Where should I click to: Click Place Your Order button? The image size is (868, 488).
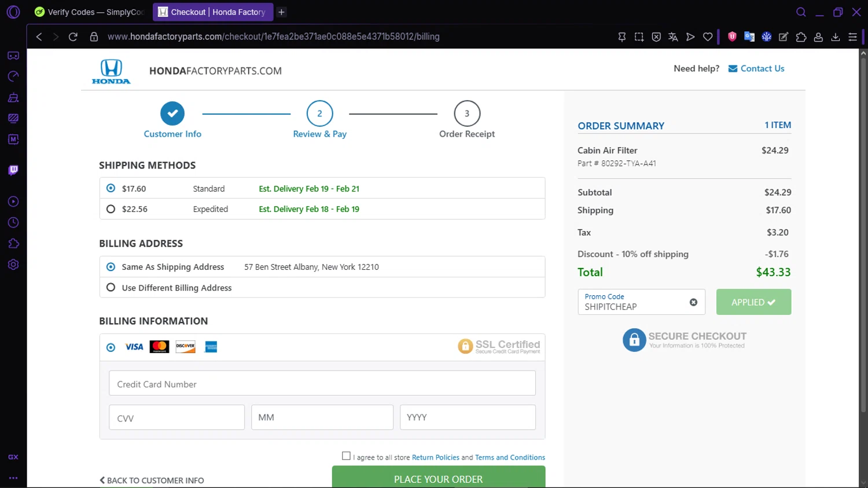click(x=438, y=477)
